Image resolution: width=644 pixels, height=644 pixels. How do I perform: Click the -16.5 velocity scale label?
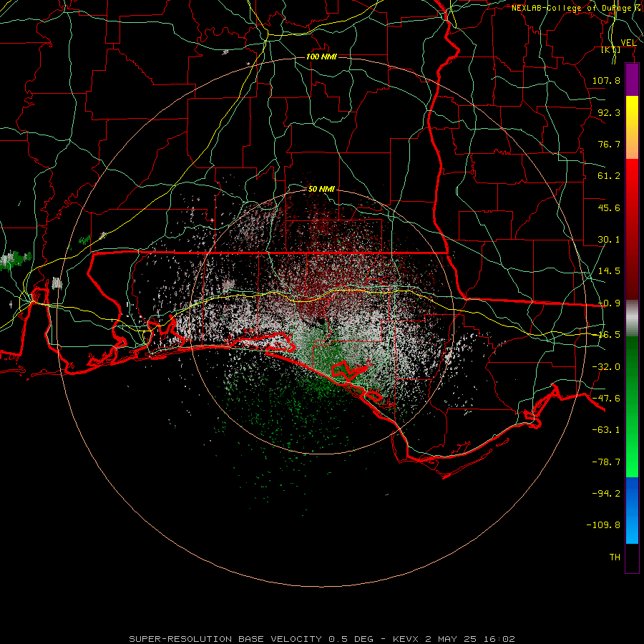pos(609,335)
